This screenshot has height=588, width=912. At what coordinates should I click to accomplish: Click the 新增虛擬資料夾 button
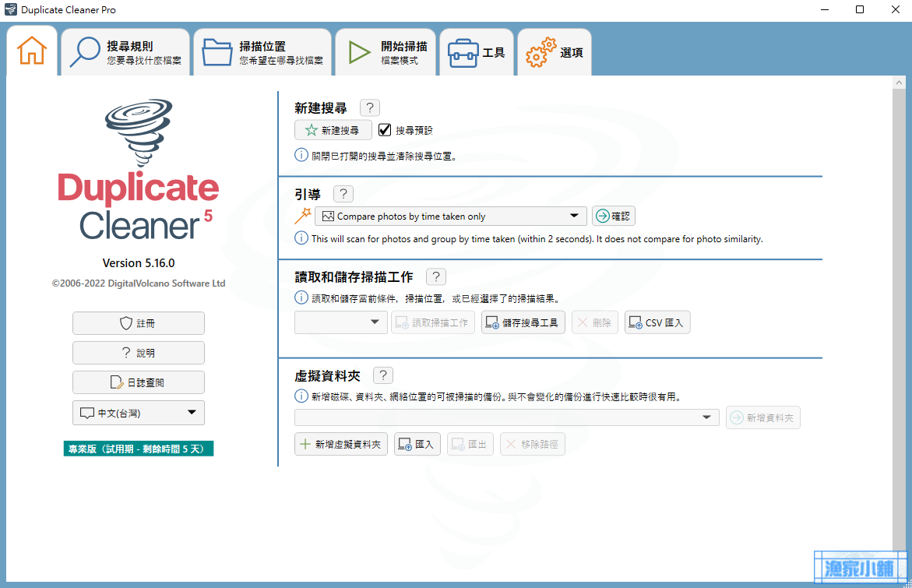[341, 445]
